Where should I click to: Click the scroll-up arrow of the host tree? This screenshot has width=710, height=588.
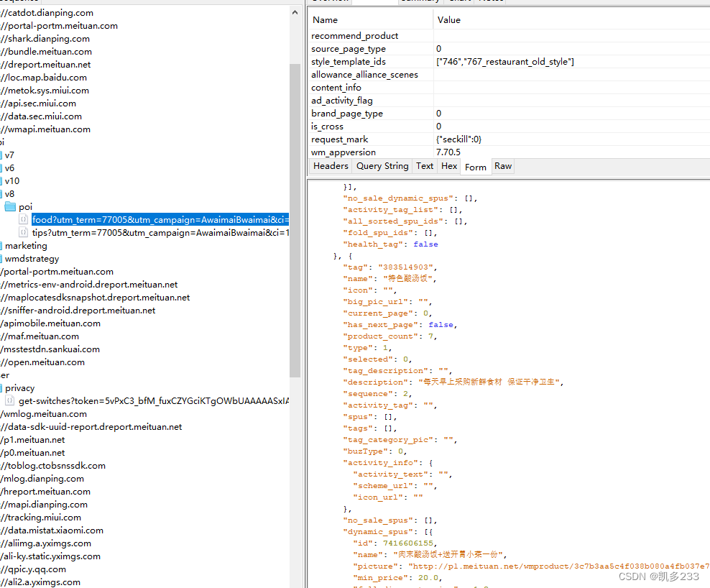coord(295,13)
